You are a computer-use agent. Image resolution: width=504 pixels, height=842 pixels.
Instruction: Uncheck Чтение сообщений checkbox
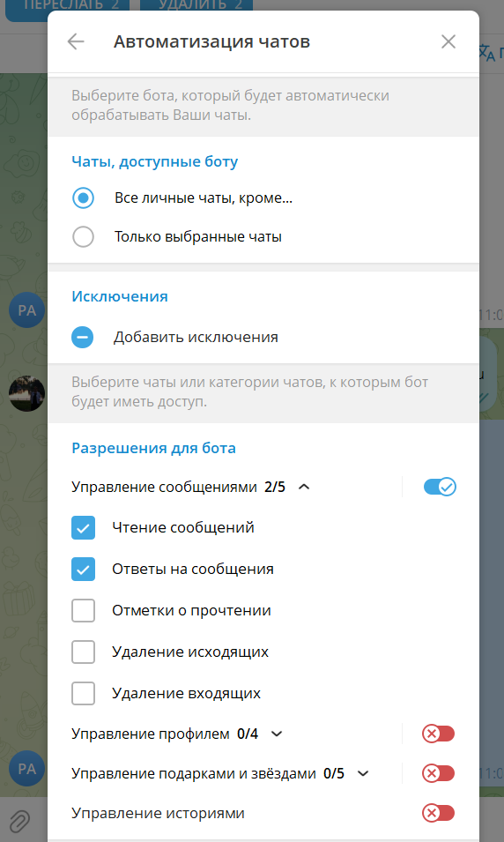click(83, 528)
